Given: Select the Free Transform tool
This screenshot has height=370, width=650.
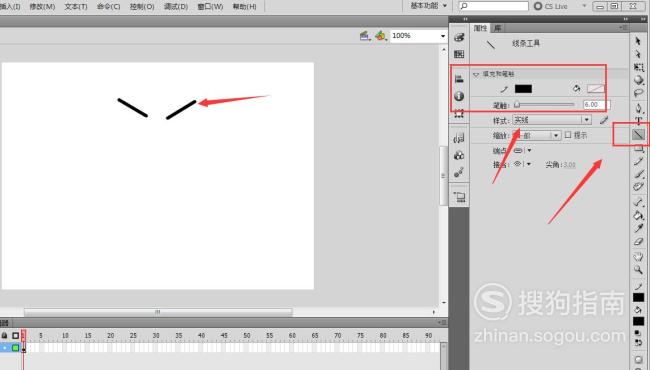Looking at the screenshot, I should point(638,68).
